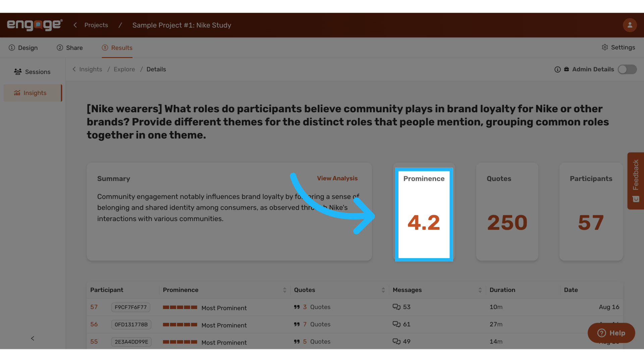The height and width of the screenshot is (362, 644).
Task: Click the quote icon for participant 56
Action: point(297,324)
